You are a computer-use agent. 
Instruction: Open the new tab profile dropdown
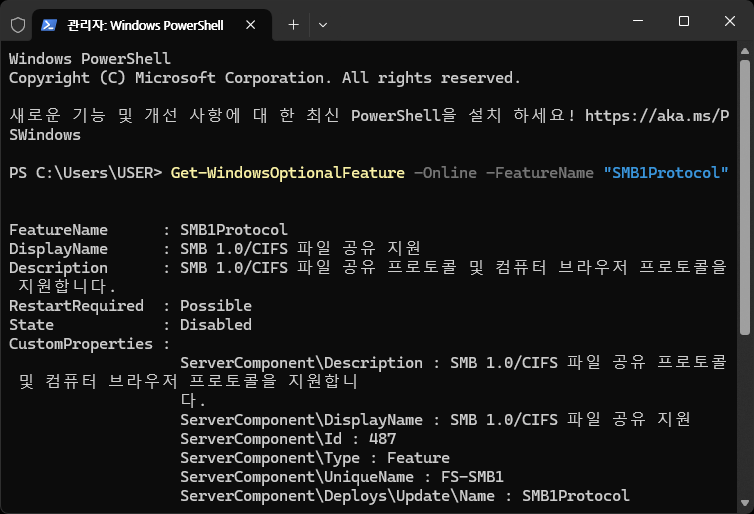(x=323, y=25)
